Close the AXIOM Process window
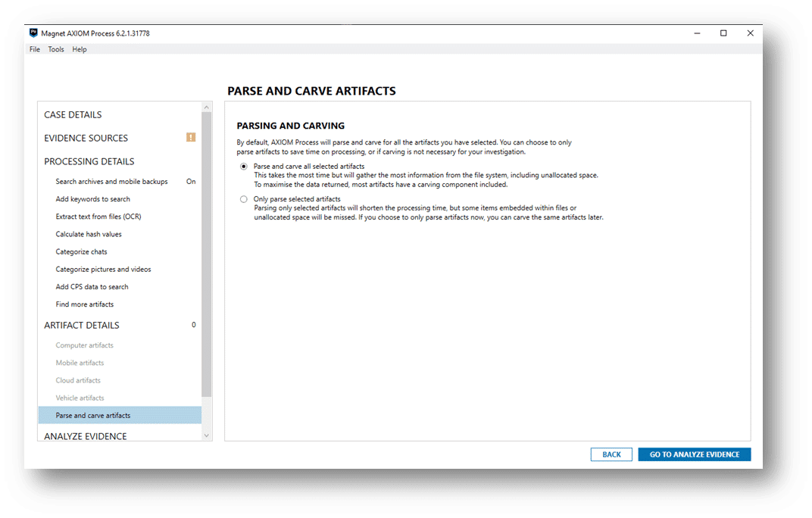Image resolution: width=812 pixels, height=518 pixels. tap(751, 33)
